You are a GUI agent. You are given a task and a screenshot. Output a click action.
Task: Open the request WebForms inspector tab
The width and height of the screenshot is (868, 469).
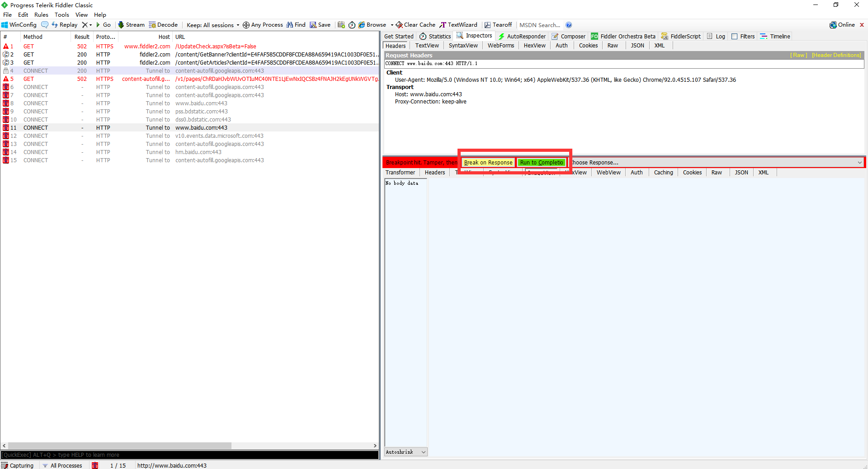(501, 45)
